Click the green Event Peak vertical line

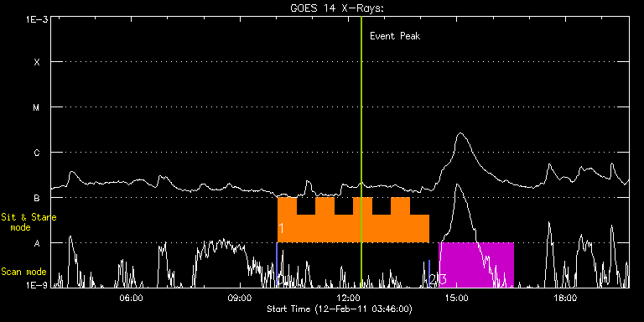[x=361, y=152]
